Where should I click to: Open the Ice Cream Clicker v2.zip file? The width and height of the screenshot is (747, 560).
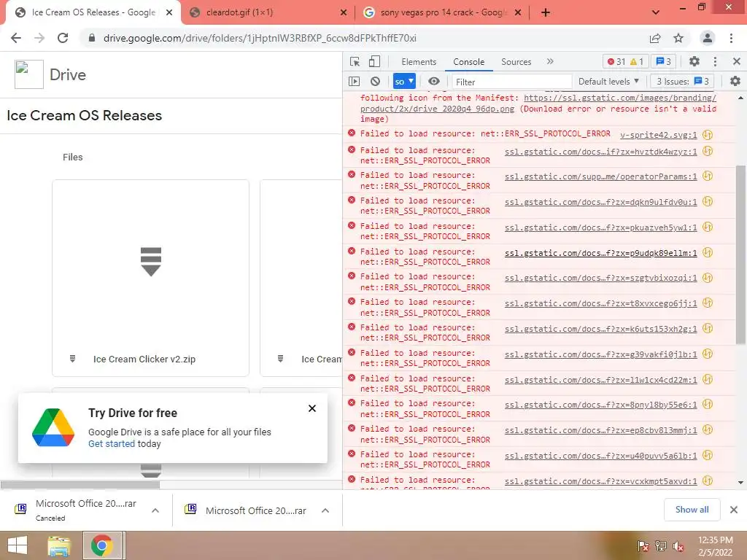tap(150, 278)
